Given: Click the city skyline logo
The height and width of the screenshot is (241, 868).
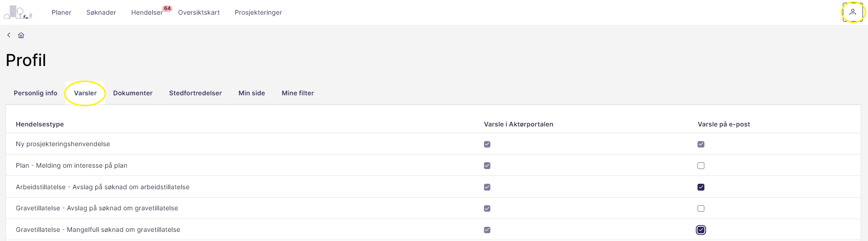Looking at the screenshot, I should coord(18,12).
